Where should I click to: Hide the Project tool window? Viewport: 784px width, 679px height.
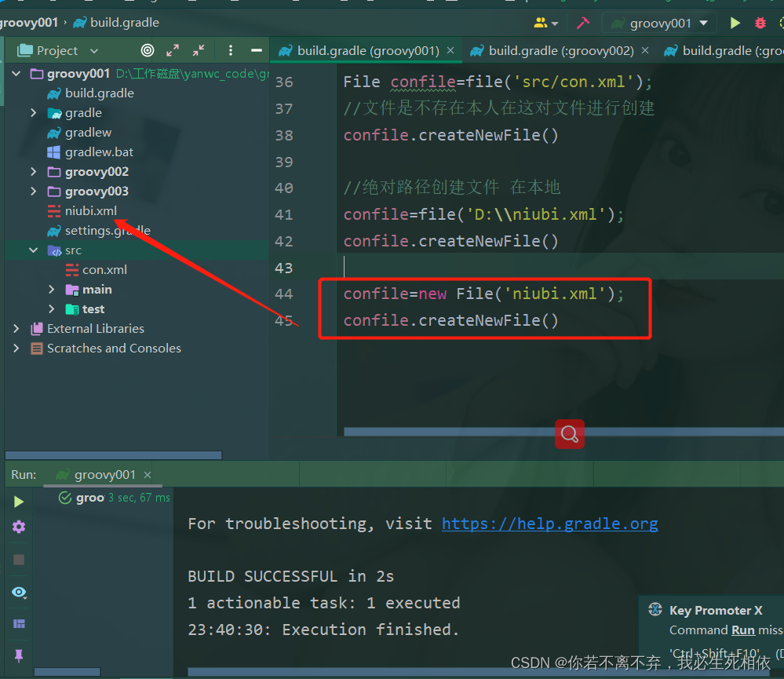257,50
